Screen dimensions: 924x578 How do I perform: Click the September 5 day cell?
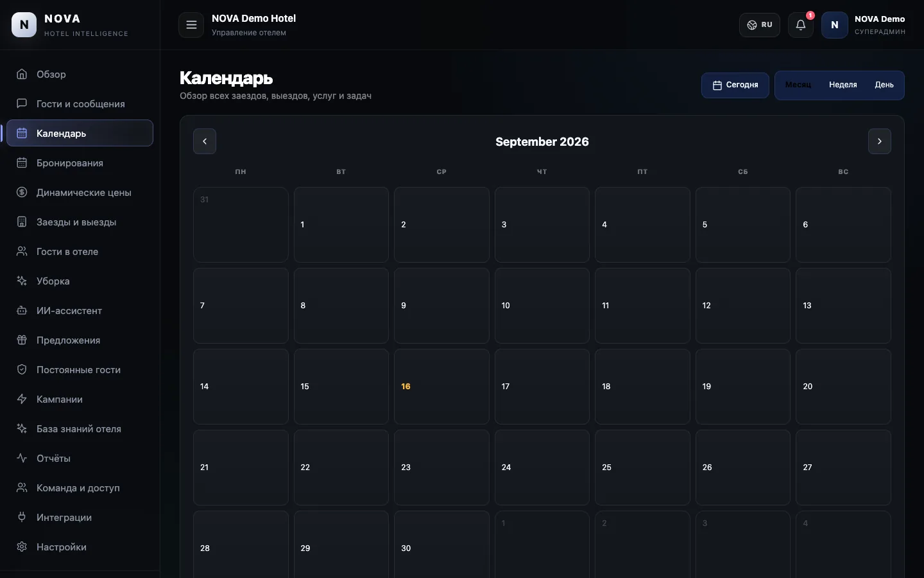(x=743, y=225)
